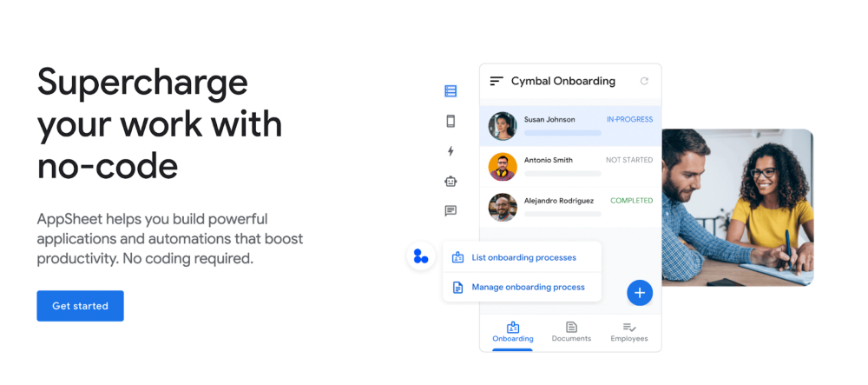Click the COMPLETED status label
The height and width of the screenshot is (385, 868).
[631, 201]
